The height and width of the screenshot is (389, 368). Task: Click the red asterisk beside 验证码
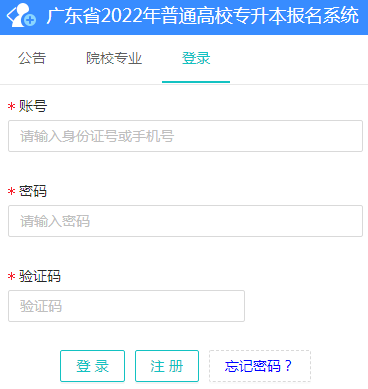pyautogui.click(x=12, y=277)
